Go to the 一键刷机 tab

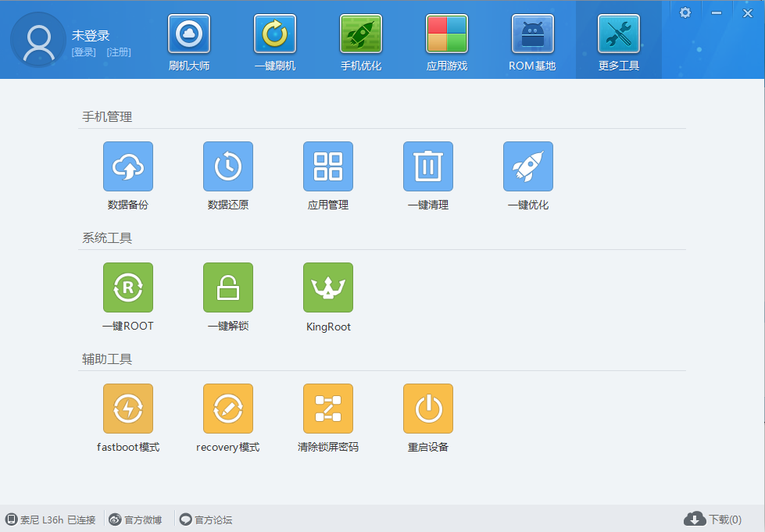tap(275, 42)
